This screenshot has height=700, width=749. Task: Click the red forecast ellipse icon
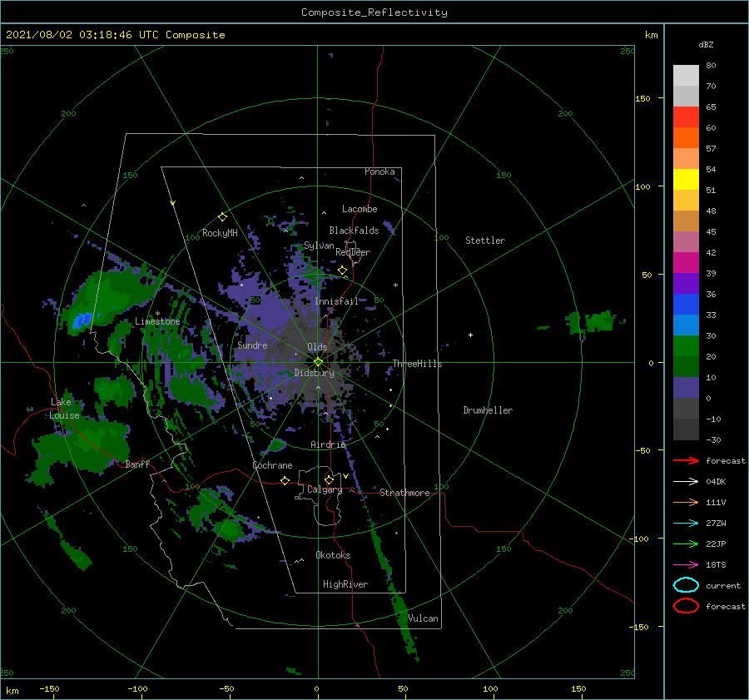click(x=686, y=606)
